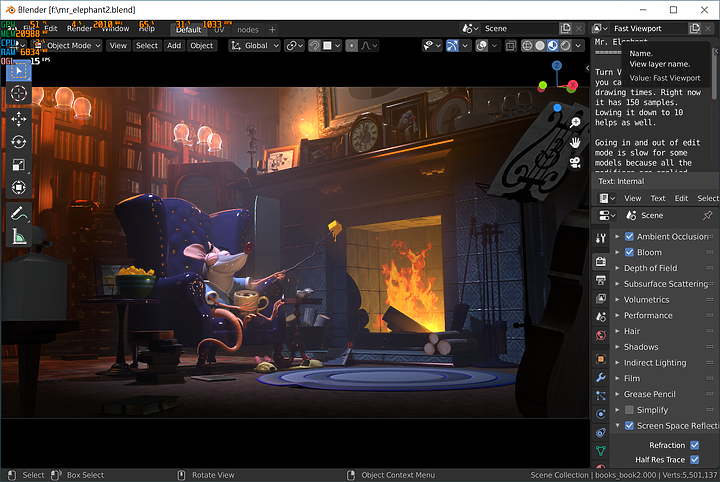Toggle proportional editing button
The height and width of the screenshot is (482, 720).
click(352, 45)
